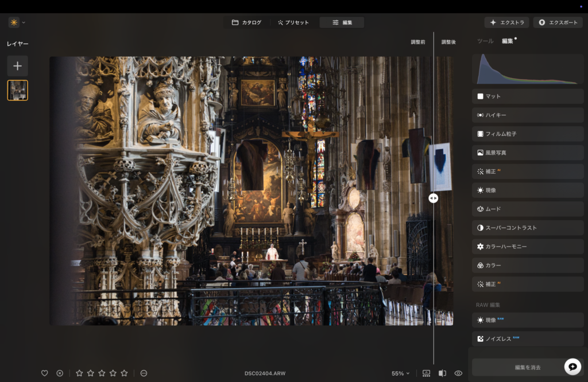Image resolution: width=588 pixels, height=382 pixels.
Task: Expand the ノイズレス RAW tool
Action: 528,338
